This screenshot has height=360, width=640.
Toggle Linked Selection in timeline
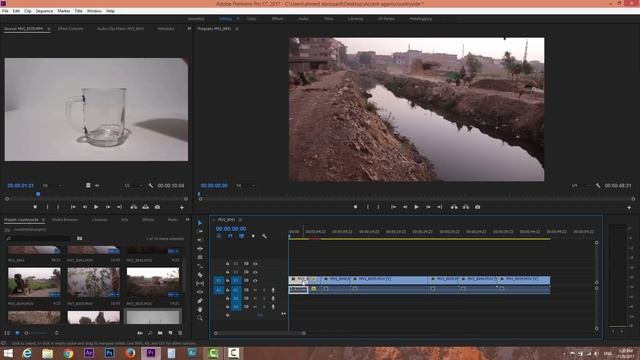pos(242,236)
